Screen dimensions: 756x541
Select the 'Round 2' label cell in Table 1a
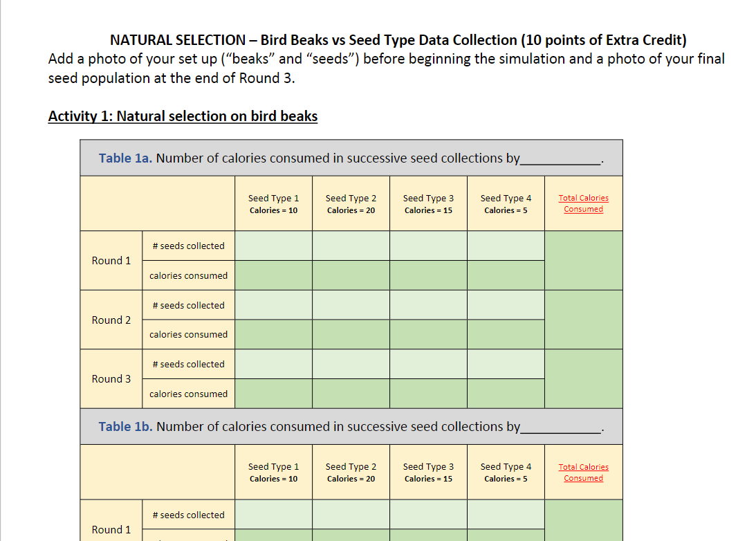pyautogui.click(x=111, y=320)
